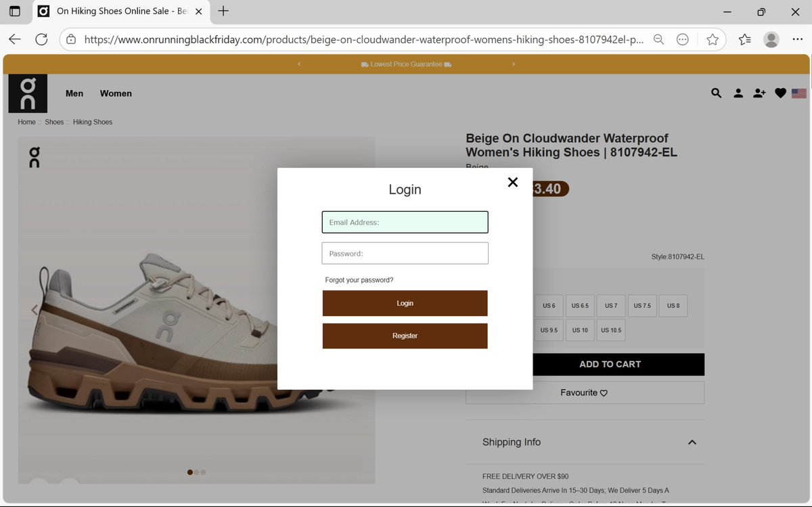Image resolution: width=812 pixels, height=507 pixels.
Task: Click the brown Login button
Action: (405, 303)
